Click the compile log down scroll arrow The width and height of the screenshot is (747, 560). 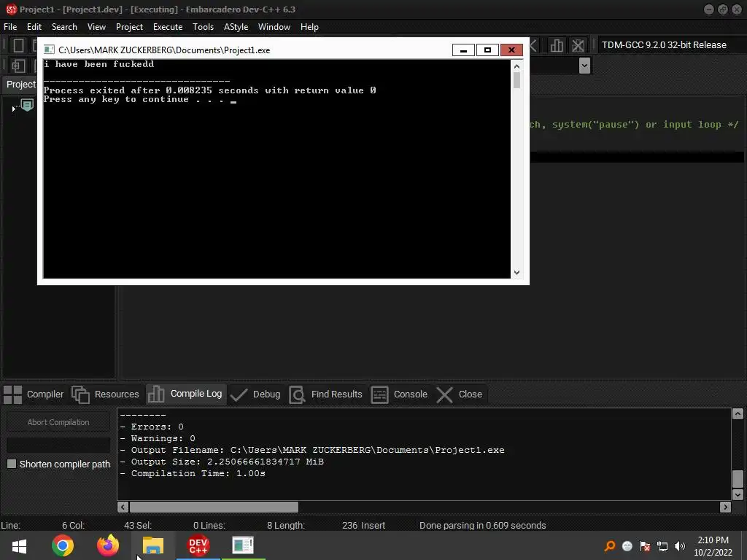click(738, 495)
